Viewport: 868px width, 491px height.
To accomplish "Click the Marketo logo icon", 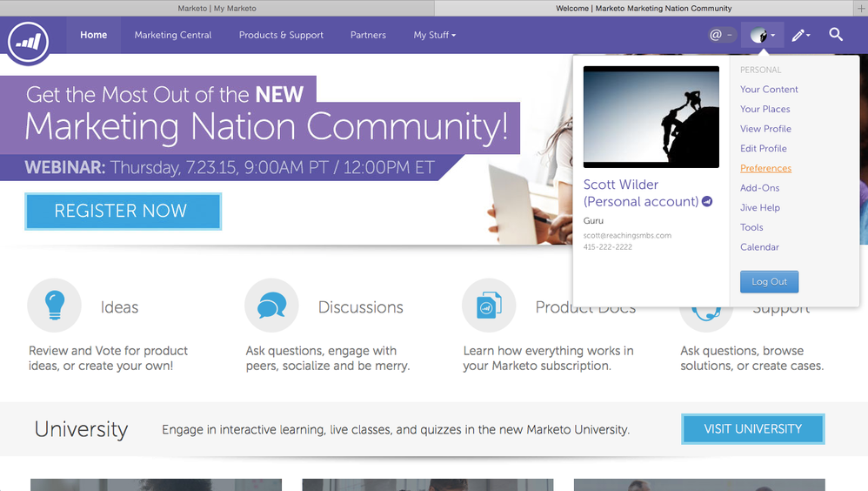I will (x=28, y=42).
